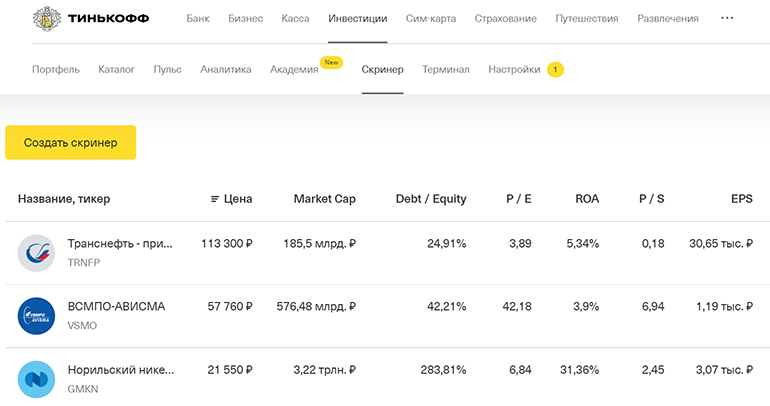
Task: Click market cap 185,5 млрд. ₽
Action: (x=320, y=244)
